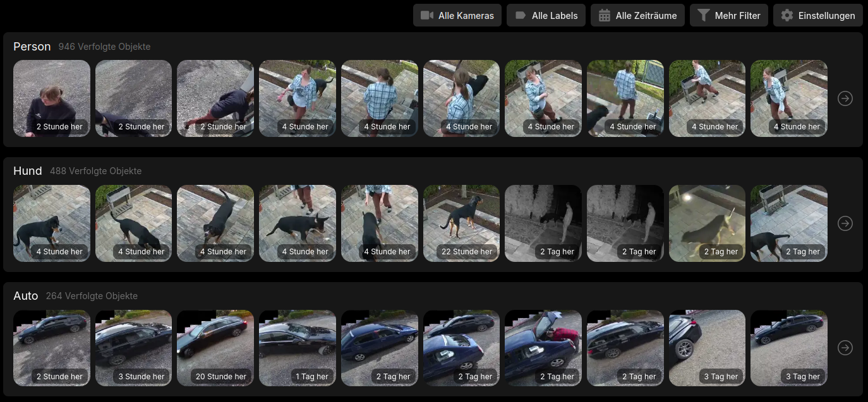
Task: Click the arrow icon in the Auto row
Action: 845,348
